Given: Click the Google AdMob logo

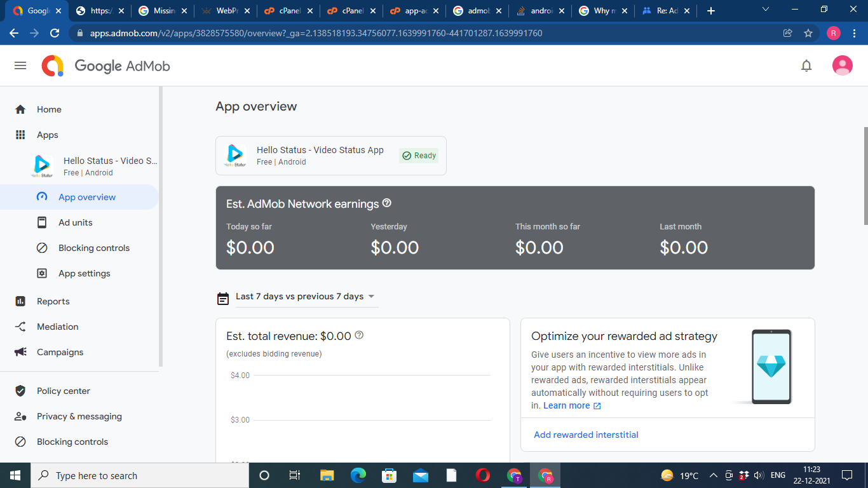Looking at the screenshot, I should 105,66.
